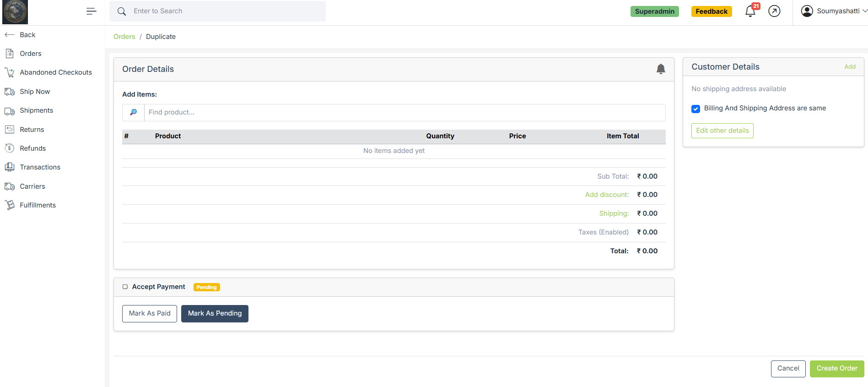The width and height of the screenshot is (868, 387).
Task: Click the Back arrow in sidebar
Action: coord(10,35)
